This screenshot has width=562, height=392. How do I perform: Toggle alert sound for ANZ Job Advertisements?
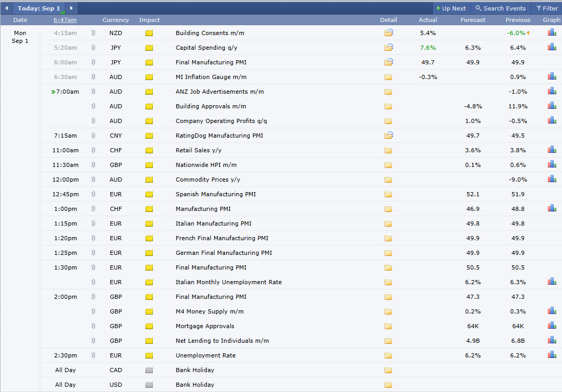[x=93, y=92]
